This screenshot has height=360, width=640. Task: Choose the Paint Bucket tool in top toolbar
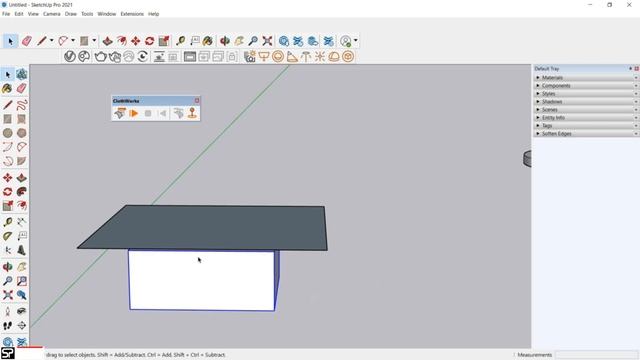click(208, 41)
